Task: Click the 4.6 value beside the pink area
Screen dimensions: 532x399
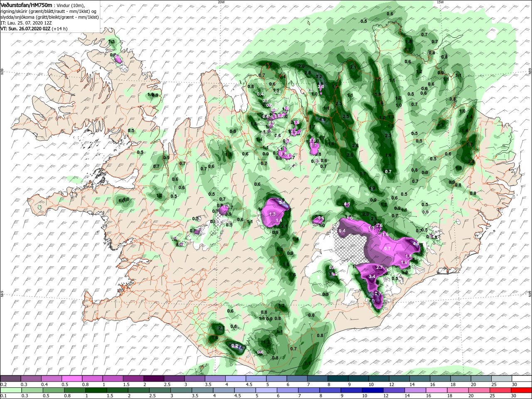Action: tap(321, 218)
